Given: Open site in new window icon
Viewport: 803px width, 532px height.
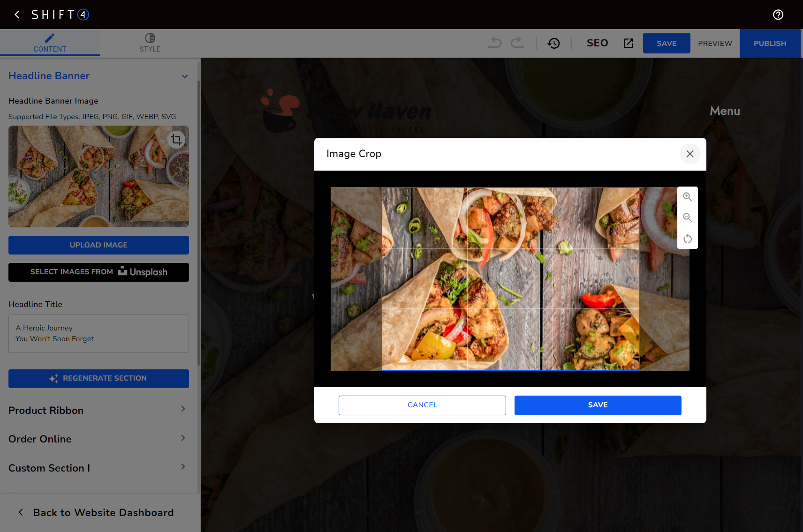Looking at the screenshot, I should (x=628, y=43).
